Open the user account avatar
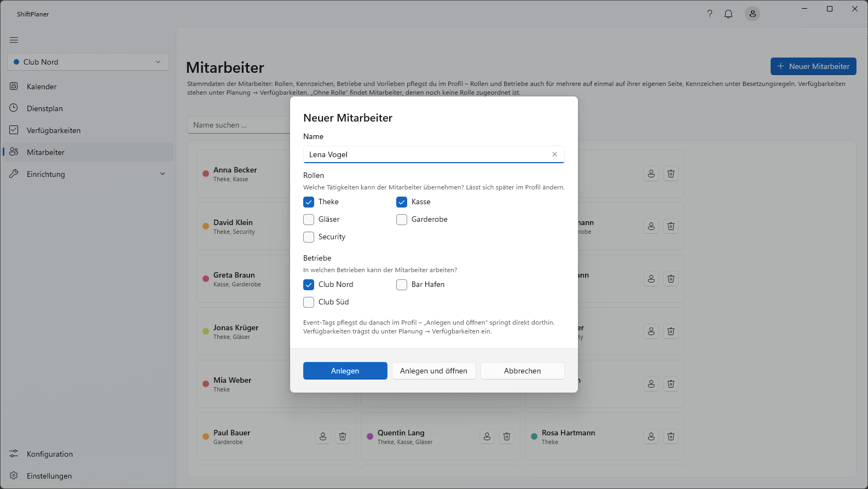Viewport: 868px width, 489px height. tap(753, 14)
